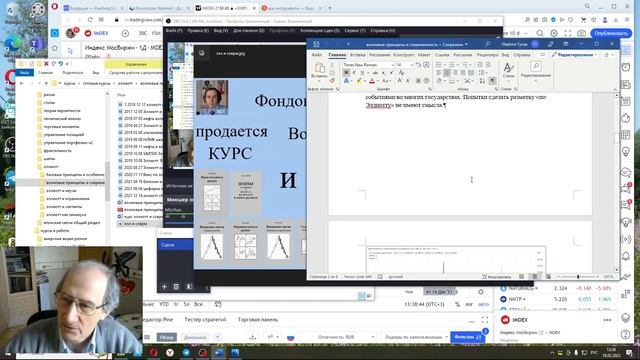Toggle percent scale on TradingView chart
640x360 pixels.
coord(458,304)
